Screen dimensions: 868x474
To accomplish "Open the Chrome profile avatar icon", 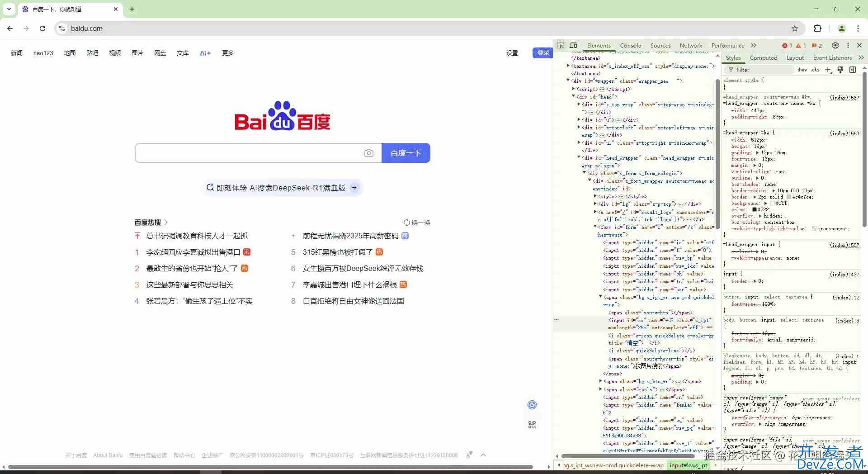I will pos(842,28).
